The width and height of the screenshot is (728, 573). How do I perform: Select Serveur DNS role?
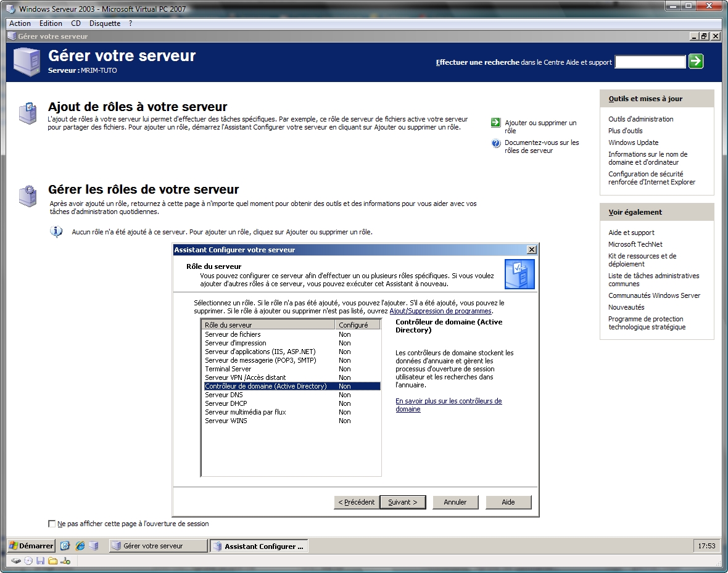(x=292, y=395)
